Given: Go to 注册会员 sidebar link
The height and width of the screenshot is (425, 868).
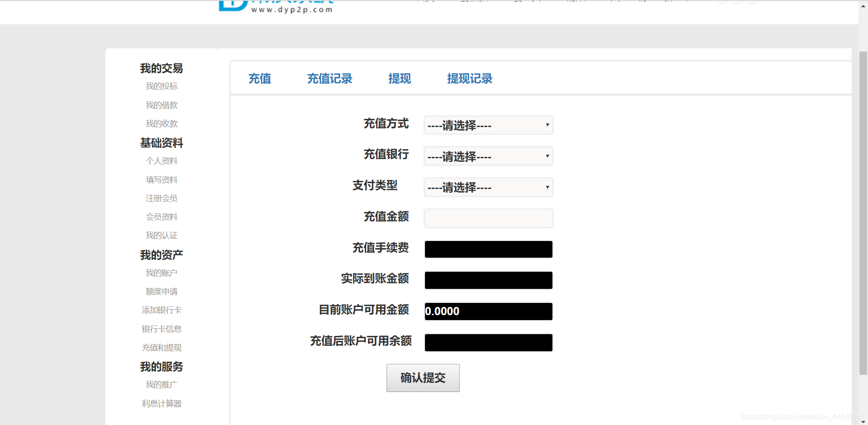Looking at the screenshot, I should coord(161,198).
